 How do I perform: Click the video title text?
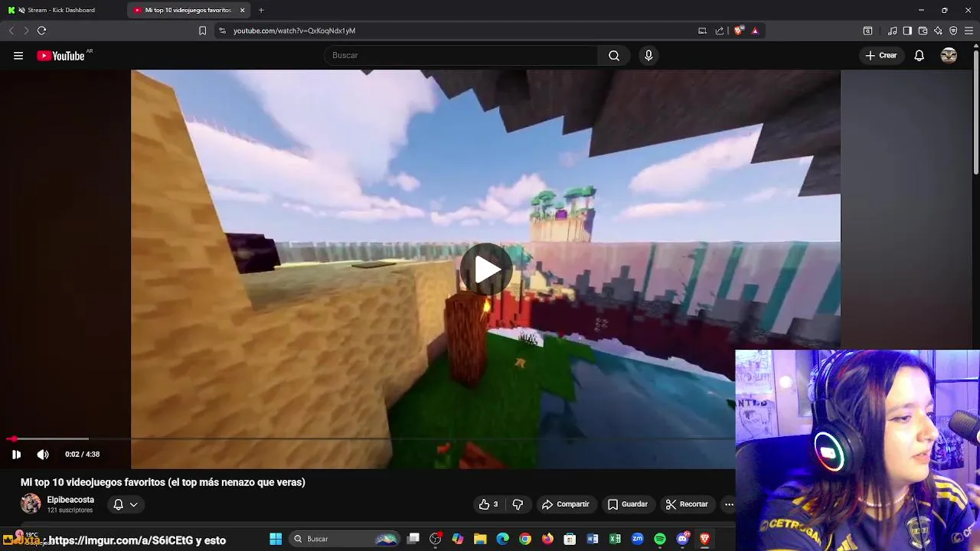coord(163,482)
